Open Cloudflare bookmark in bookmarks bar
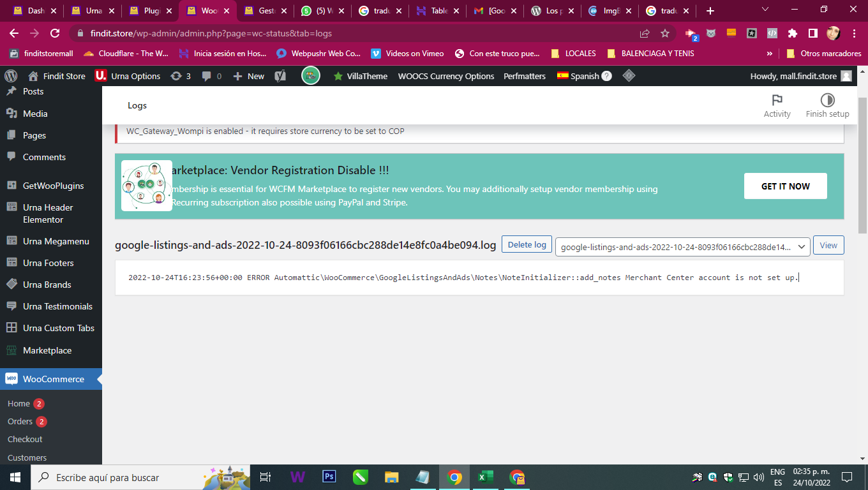The height and width of the screenshot is (490, 868). point(126,54)
